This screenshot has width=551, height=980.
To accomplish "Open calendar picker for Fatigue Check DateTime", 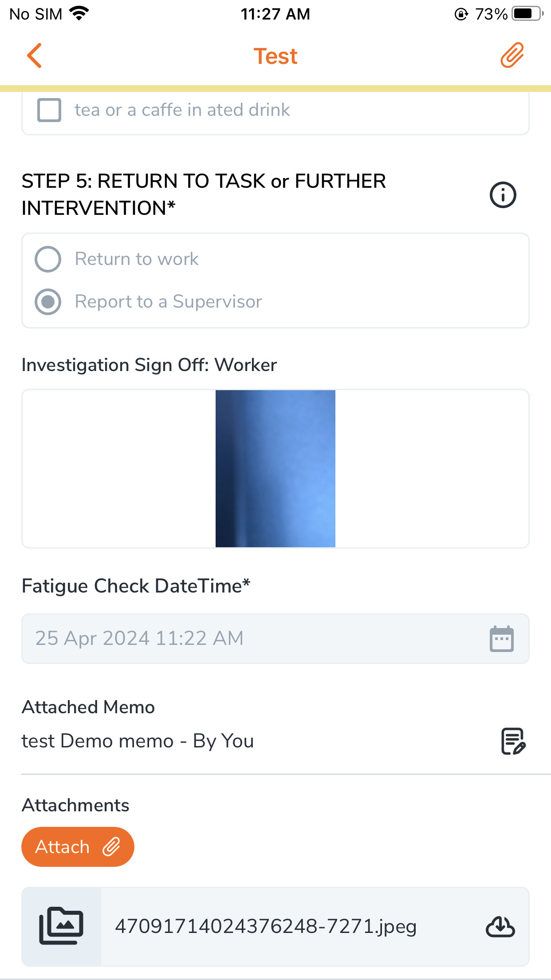I will [501, 639].
